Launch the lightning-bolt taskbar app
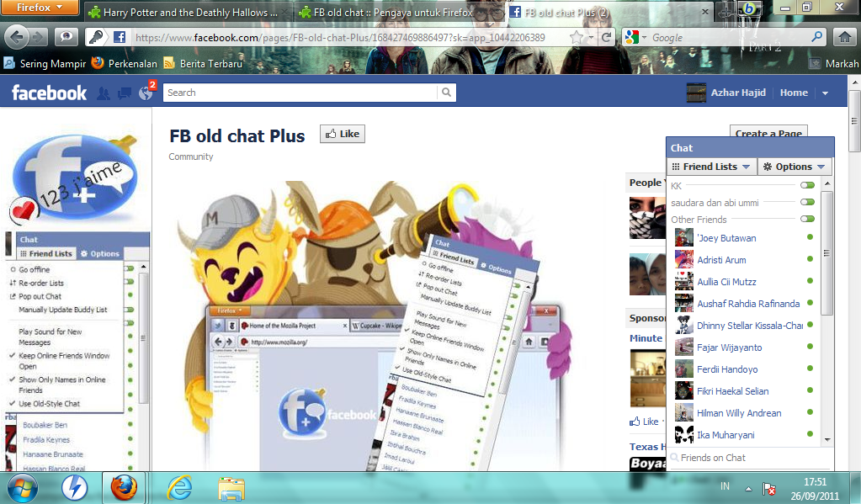Image resolution: width=861 pixels, height=504 pixels. [x=74, y=487]
